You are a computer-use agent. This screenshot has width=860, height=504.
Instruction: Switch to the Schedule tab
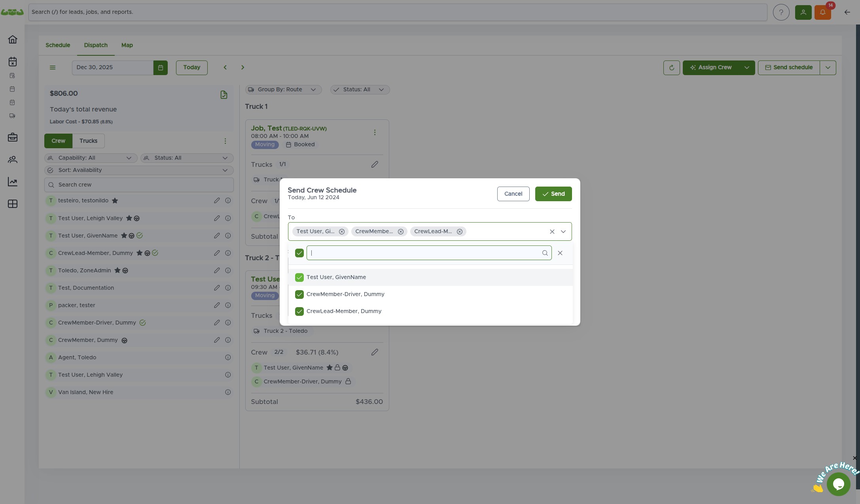[x=58, y=45]
